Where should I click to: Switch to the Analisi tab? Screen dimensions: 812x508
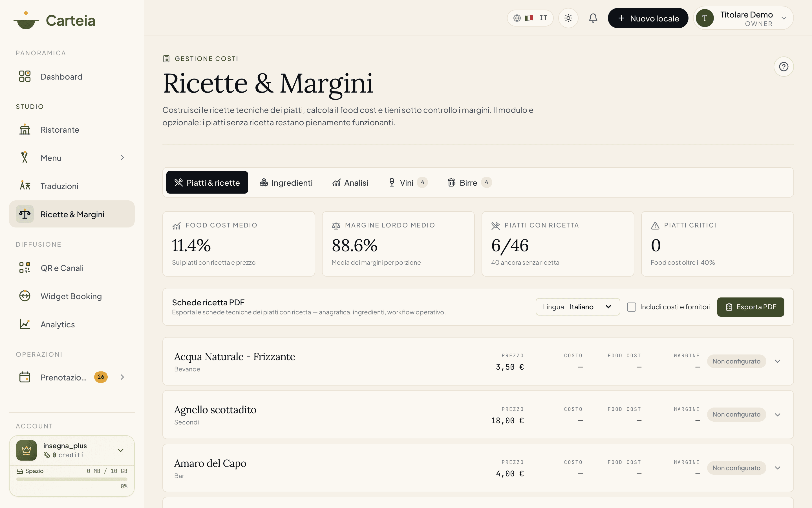pos(350,182)
